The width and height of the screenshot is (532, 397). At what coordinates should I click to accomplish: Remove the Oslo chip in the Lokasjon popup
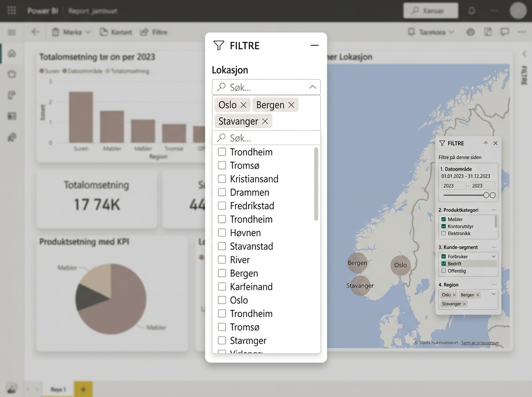click(x=243, y=105)
